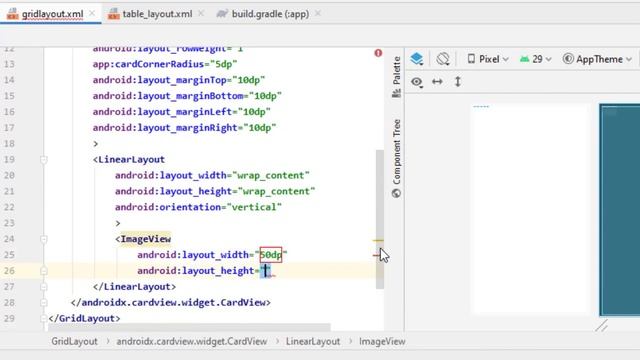The width and height of the screenshot is (640, 360).
Task: Open the API 29 version dropdown
Action: pos(536,59)
